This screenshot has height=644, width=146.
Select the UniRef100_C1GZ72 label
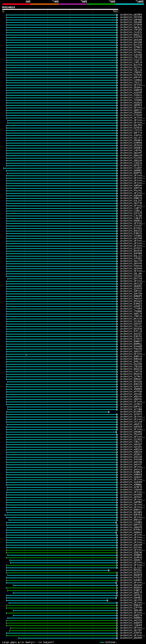coord(131,60)
